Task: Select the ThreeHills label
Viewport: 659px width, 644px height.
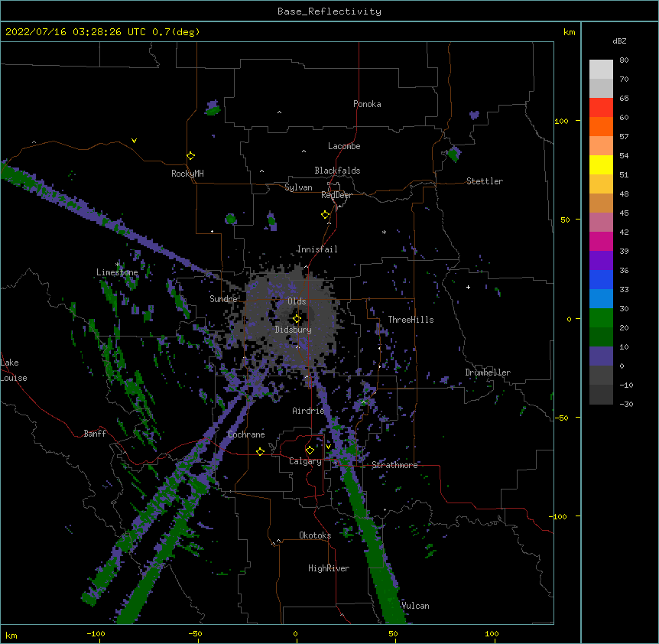Action: pos(411,320)
